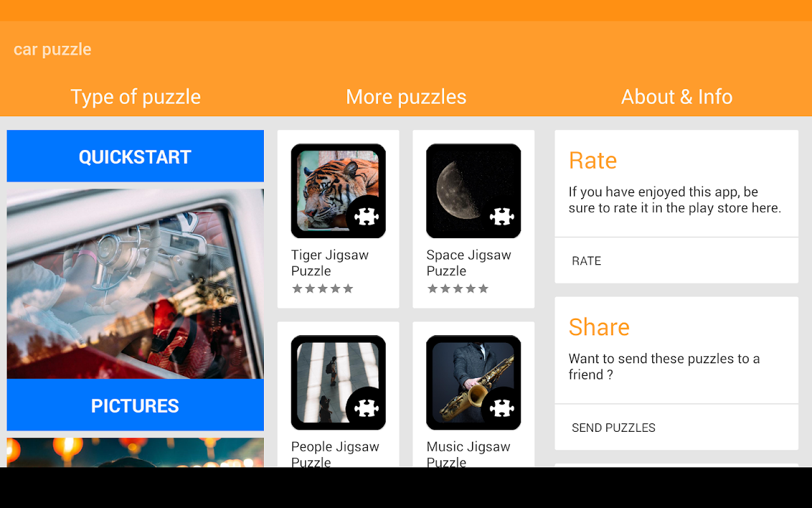This screenshot has width=812, height=508.
Task: Start a puzzle with the QUICKSTART button
Action: coord(135,156)
